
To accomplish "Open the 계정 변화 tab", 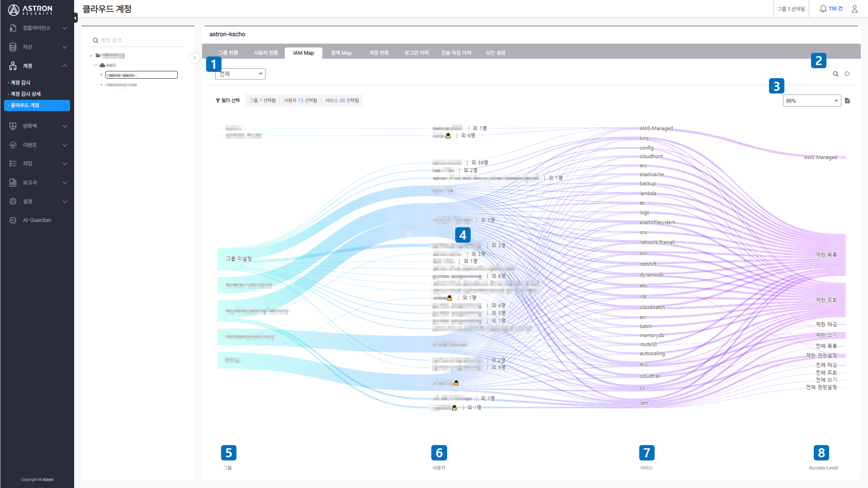I will pyautogui.click(x=379, y=53).
